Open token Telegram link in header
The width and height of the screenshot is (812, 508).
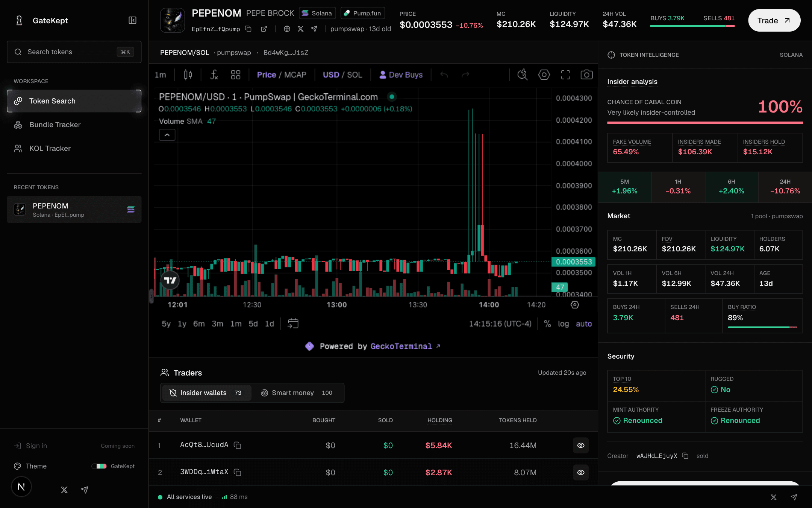(x=314, y=29)
